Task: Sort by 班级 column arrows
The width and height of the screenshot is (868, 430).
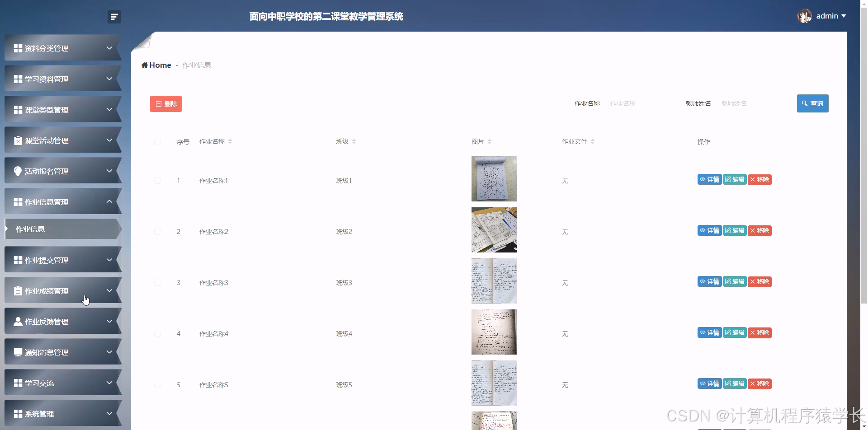Action: point(354,141)
